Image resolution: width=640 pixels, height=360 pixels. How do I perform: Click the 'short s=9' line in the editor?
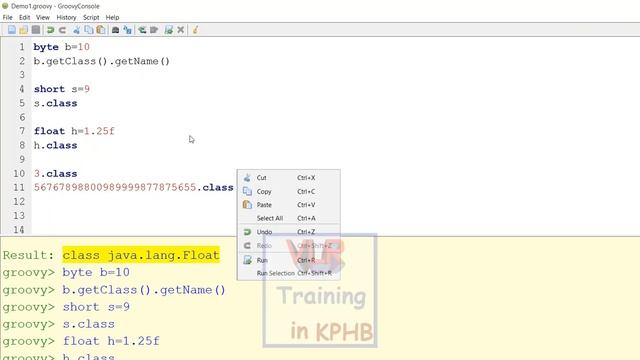(x=62, y=89)
